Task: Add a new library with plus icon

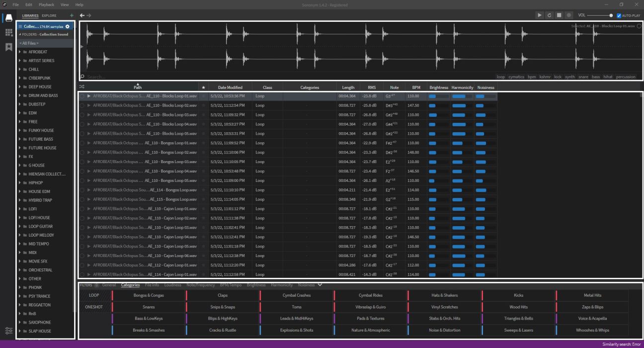Action: (72, 16)
